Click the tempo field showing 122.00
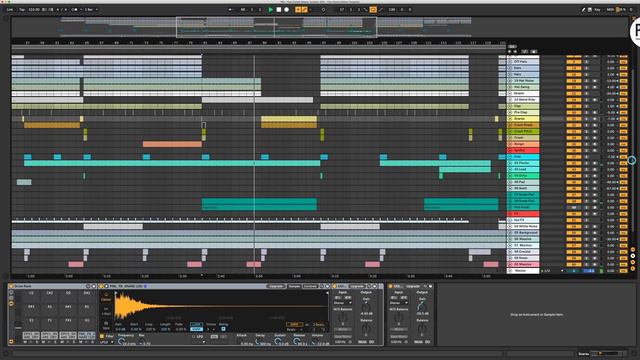 coord(34,9)
